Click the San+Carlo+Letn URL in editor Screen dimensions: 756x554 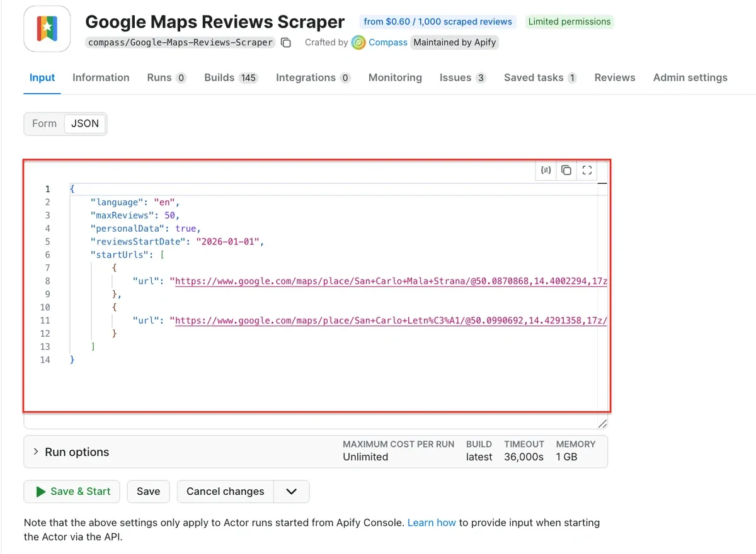[x=391, y=320]
